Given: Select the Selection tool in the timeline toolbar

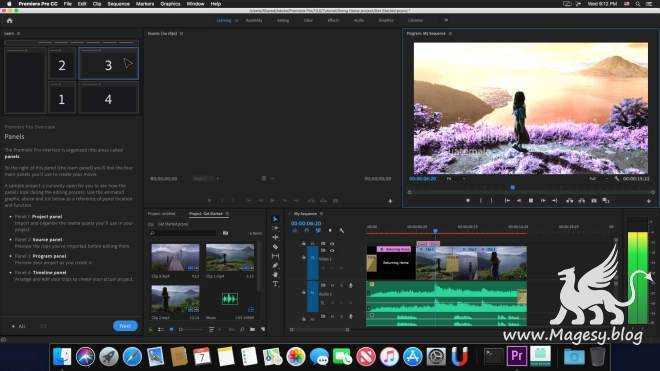Looking at the screenshot, I should tap(275, 219).
